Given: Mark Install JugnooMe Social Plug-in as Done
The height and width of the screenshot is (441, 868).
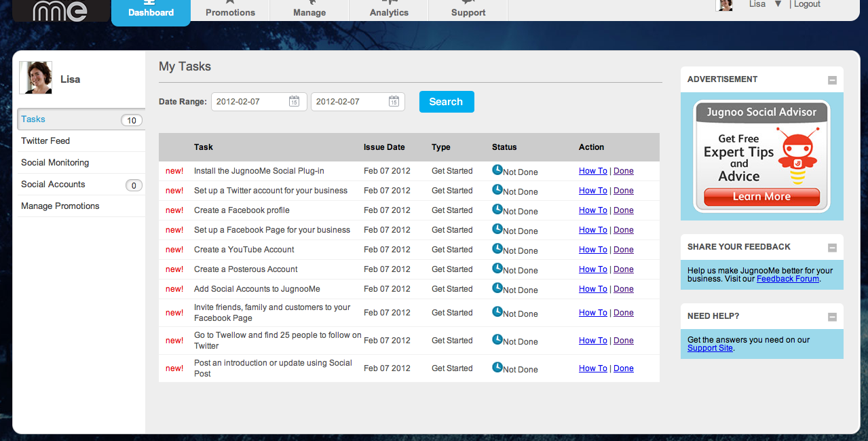Looking at the screenshot, I should (x=624, y=171).
